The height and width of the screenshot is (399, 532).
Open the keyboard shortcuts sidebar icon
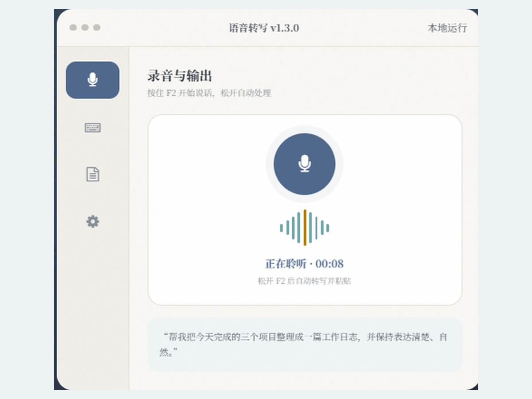[x=93, y=128]
